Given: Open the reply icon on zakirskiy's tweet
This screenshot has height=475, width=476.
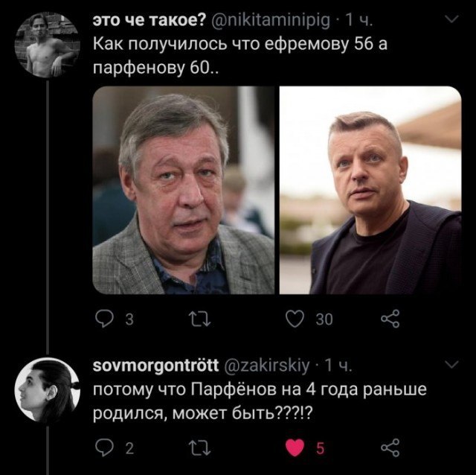Looking at the screenshot, I should point(104,448).
